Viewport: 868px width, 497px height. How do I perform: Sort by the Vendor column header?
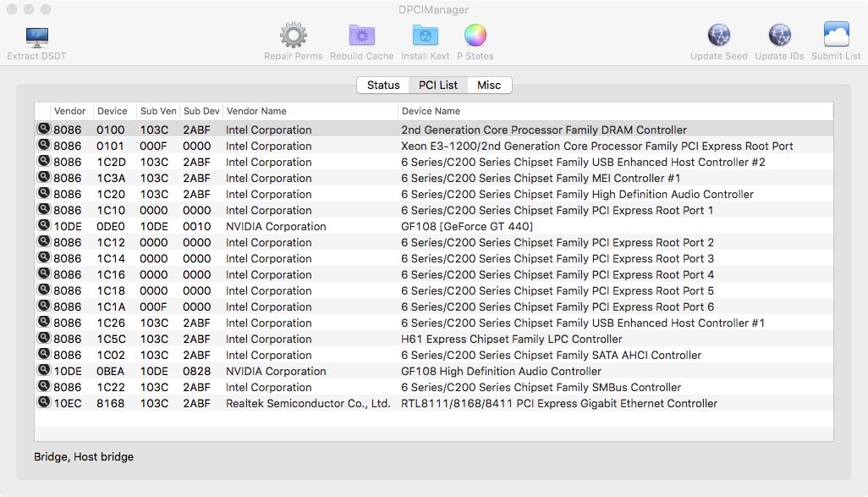(x=69, y=112)
